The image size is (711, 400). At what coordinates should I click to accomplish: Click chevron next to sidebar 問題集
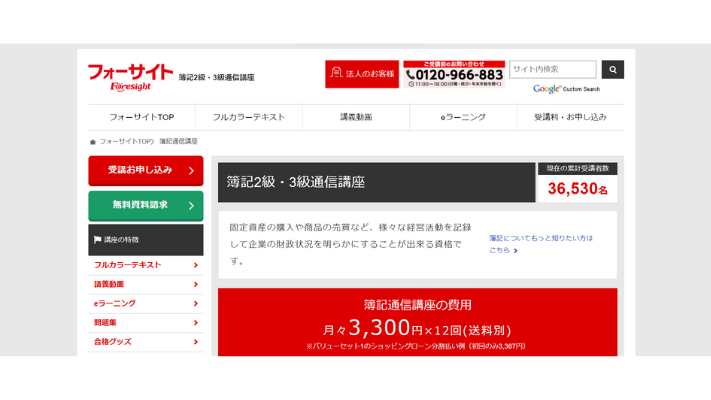click(x=196, y=322)
